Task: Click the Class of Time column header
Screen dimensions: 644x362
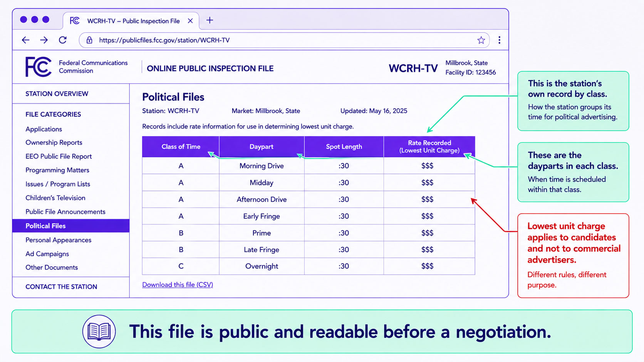Action: point(181,147)
